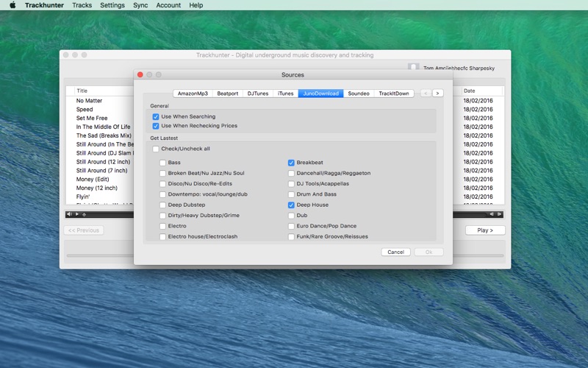Select the JunoDownload tab
Image resolution: width=588 pixels, height=368 pixels.
(x=320, y=93)
